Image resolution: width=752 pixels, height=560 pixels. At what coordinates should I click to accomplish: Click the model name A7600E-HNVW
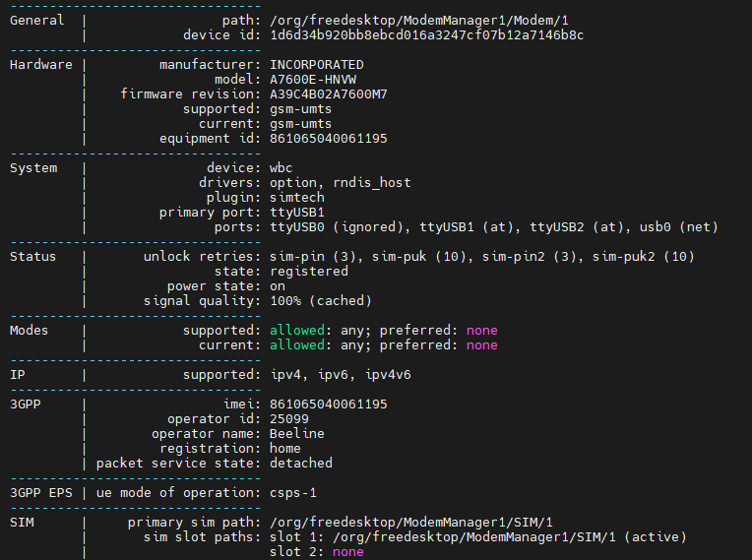pyautogui.click(x=313, y=80)
